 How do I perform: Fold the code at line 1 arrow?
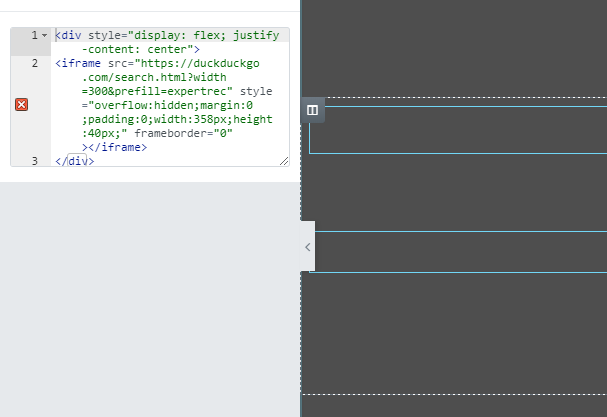pos(45,35)
